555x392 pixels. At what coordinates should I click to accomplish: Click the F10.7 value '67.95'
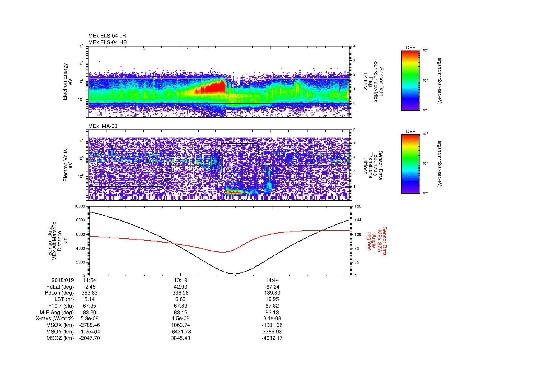(90, 306)
